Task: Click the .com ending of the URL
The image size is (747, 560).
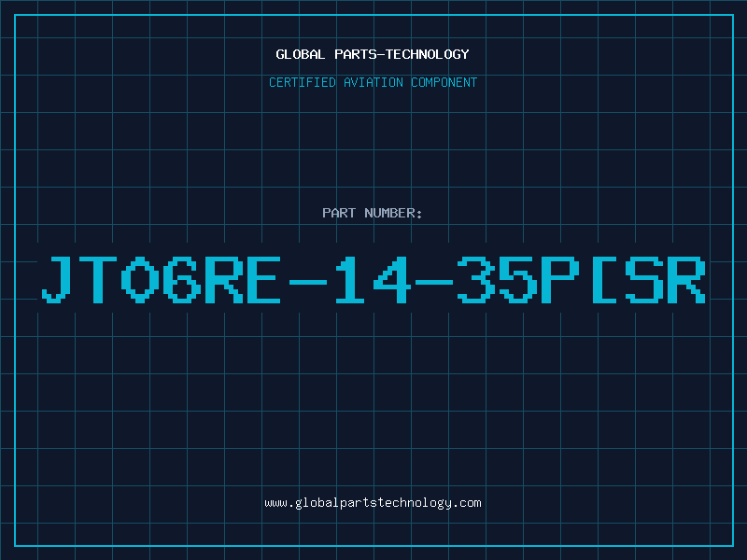Action: pyautogui.click(x=466, y=503)
